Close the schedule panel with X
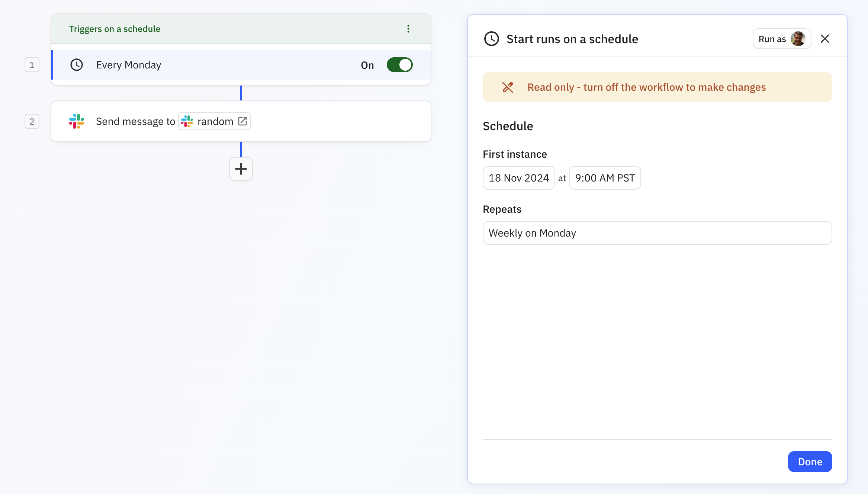The height and width of the screenshot is (494, 868). pyautogui.click(x=824, y=39)
